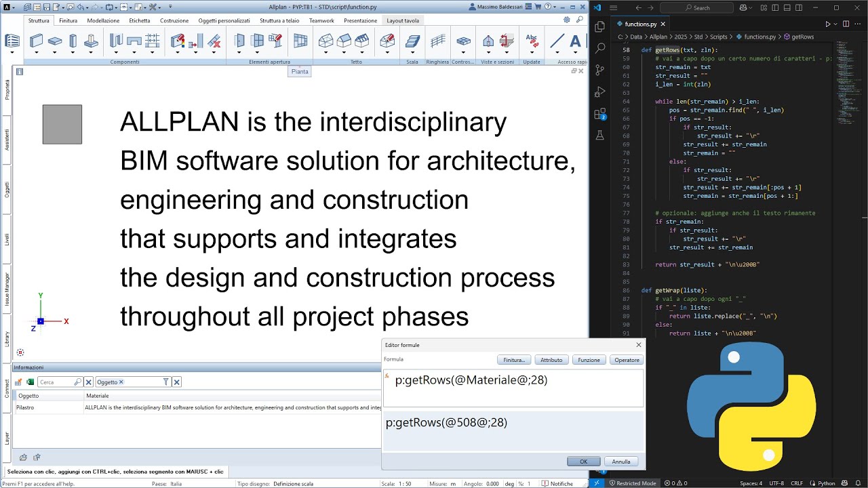Open Run and Debug view in VS Code
Image resolution: width=868 pixels, height=488 pixels.
[x=599, y=92]
